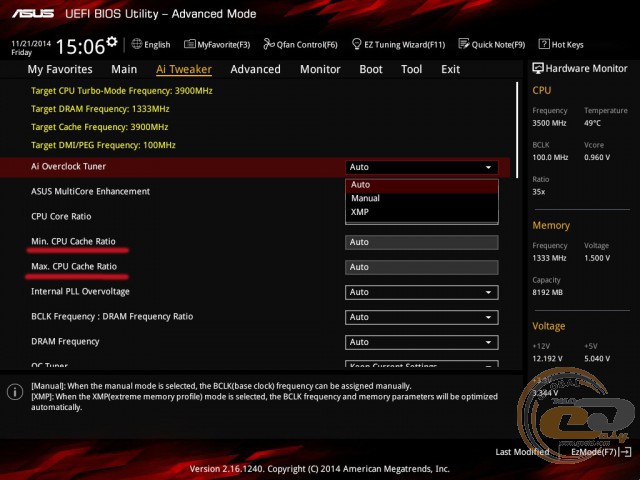Click the EzMode exit arrow icon
Image resolution: width=640 pixels, height=480 pixels.
626,452
